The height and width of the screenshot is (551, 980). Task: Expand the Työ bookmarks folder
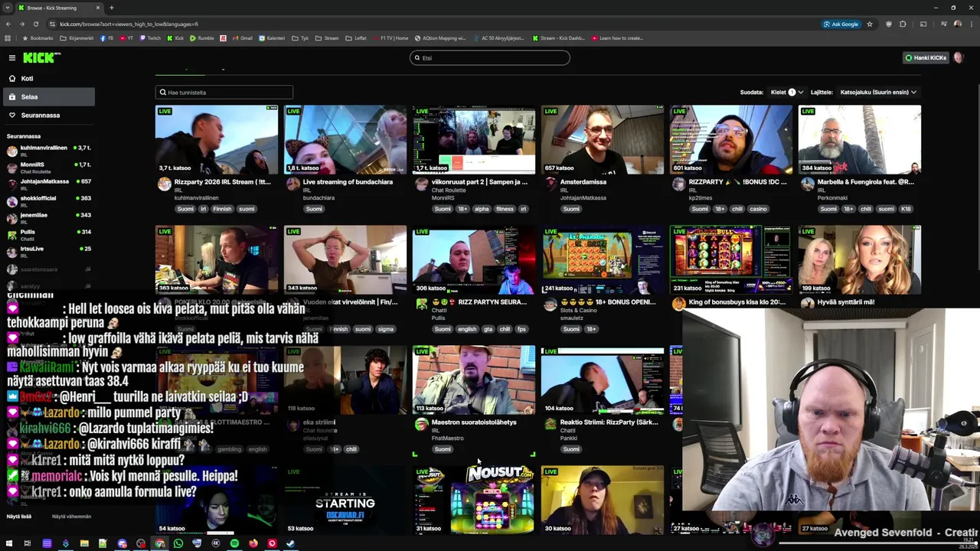(300, 37)
